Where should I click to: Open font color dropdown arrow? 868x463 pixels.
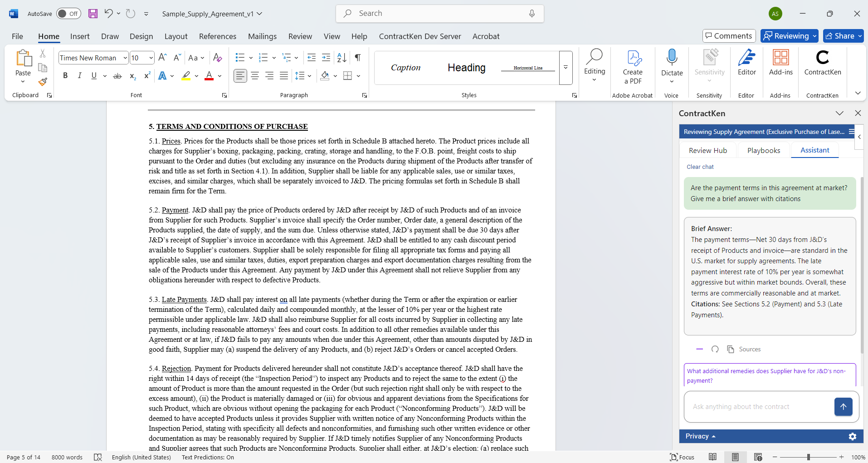pyautogui.click(x=219, y=76)
